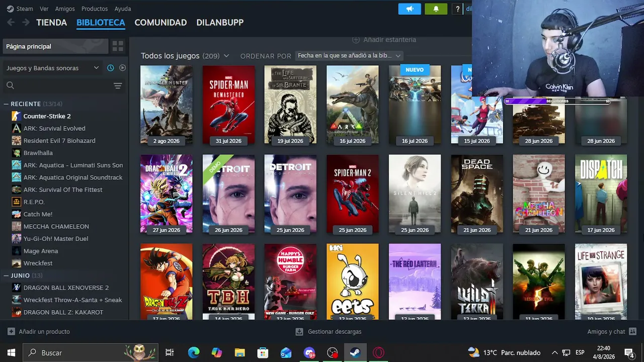Show hidden system tray icons
The height and width of the screenshot is (362, 644).
(x=554, y=352)
